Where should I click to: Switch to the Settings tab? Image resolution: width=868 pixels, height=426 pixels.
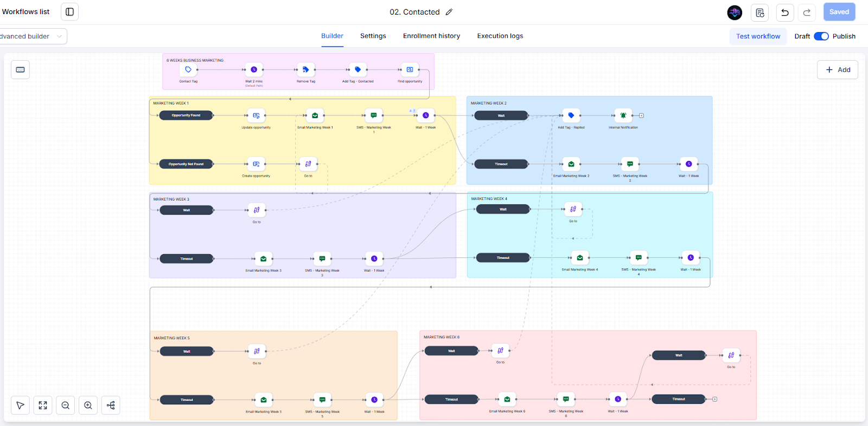373,36
